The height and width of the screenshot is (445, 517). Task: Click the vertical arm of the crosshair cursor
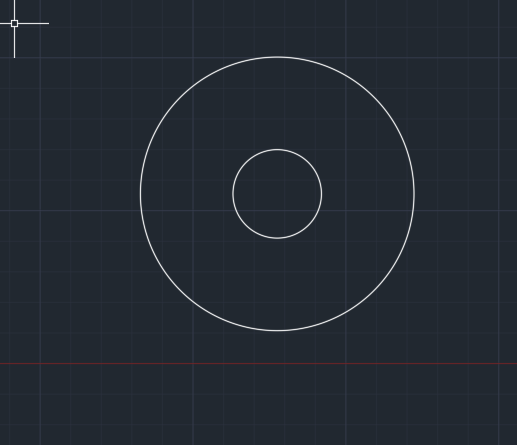point(14,42)
